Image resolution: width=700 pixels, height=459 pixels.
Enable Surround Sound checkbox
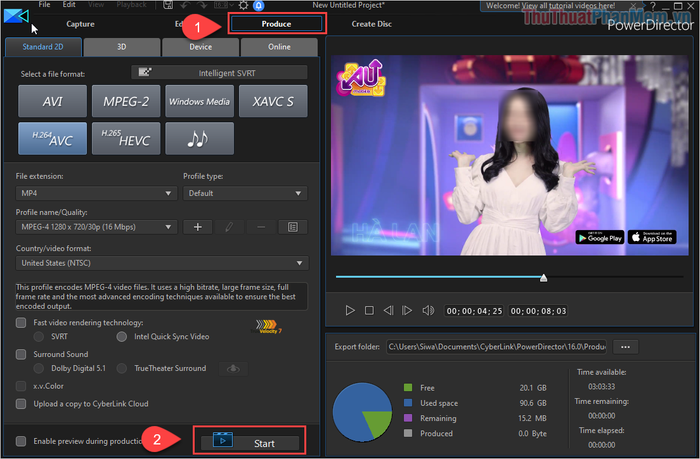pos(21,354)
